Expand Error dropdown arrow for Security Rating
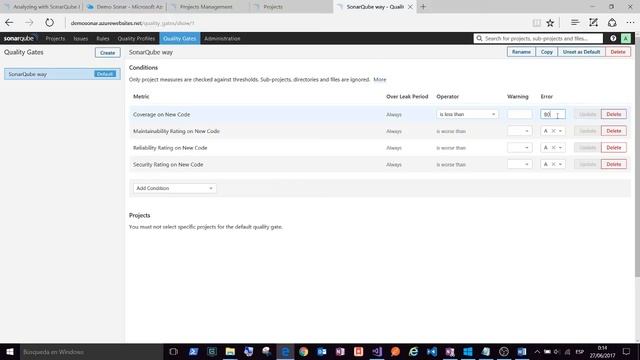Image resolution: width=640 pixels, height=360 pixels. 560,164
